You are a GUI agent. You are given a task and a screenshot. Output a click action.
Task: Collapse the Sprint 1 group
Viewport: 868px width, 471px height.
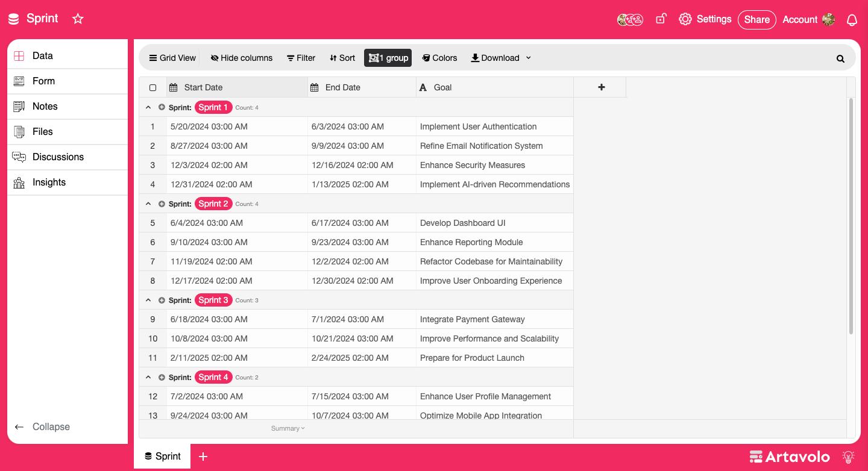(148, 107)
